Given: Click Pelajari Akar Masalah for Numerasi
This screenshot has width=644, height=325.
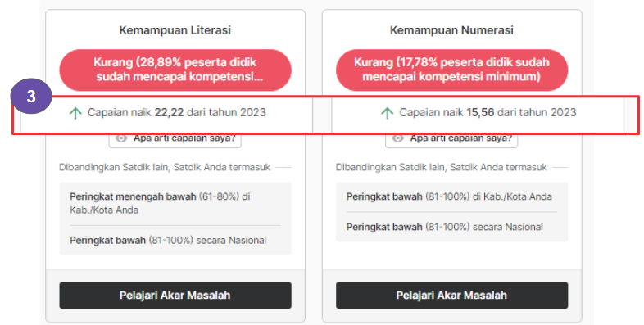Looking at the screenshot, I should [x=451, y=295].
